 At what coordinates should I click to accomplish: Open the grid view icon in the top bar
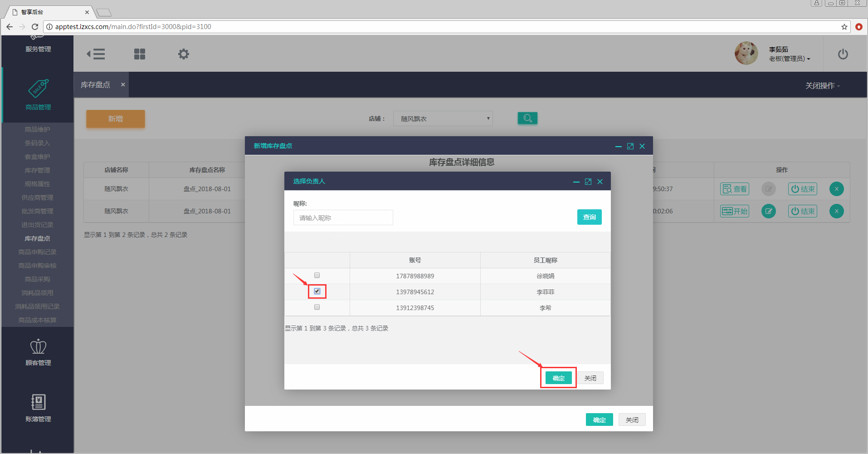(x=140, y=54)
